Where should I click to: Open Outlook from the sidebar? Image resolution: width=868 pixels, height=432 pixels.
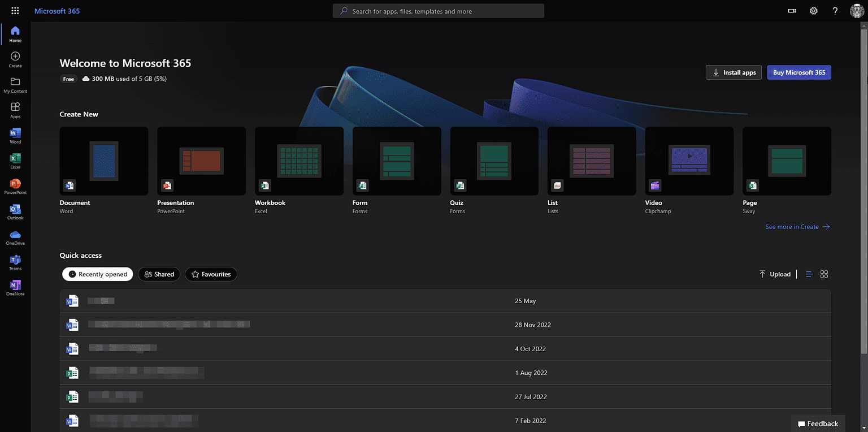tap(15, 211)
